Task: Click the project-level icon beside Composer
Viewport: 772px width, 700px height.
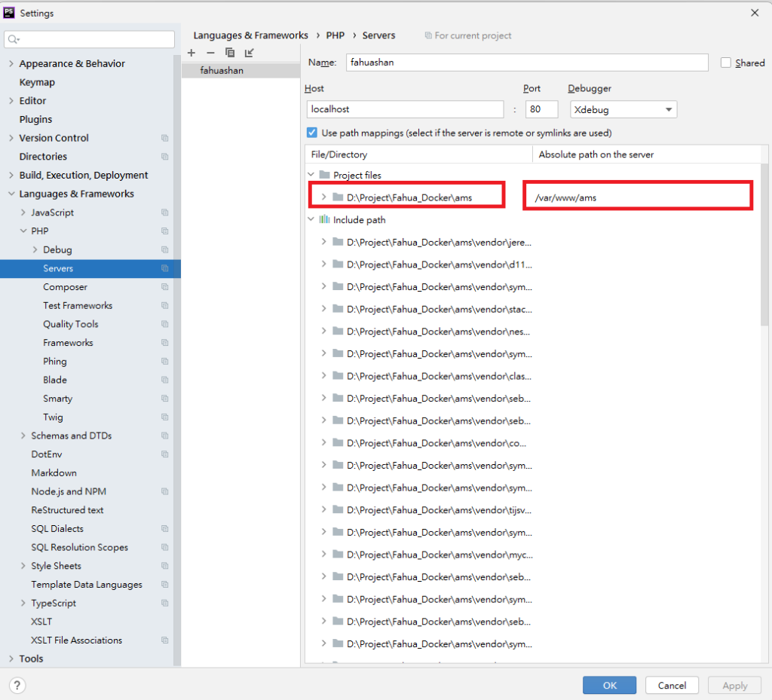Action: (x=164, y=287)
